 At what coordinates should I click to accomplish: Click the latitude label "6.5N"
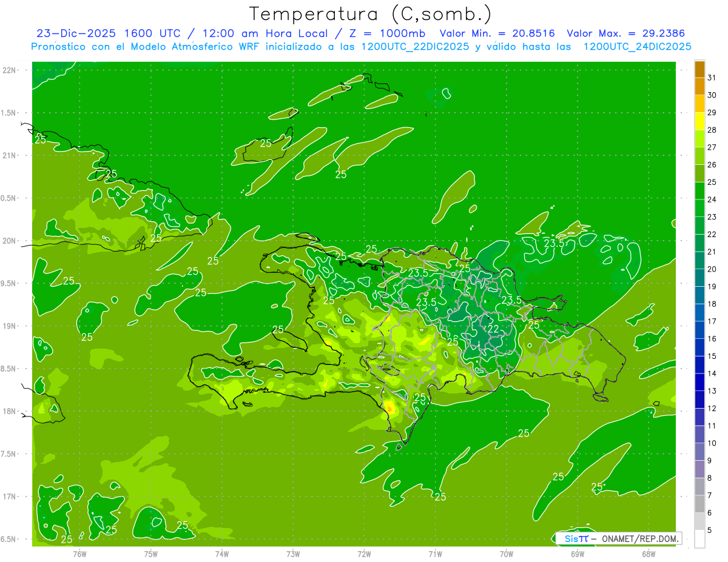coord(9,539)
